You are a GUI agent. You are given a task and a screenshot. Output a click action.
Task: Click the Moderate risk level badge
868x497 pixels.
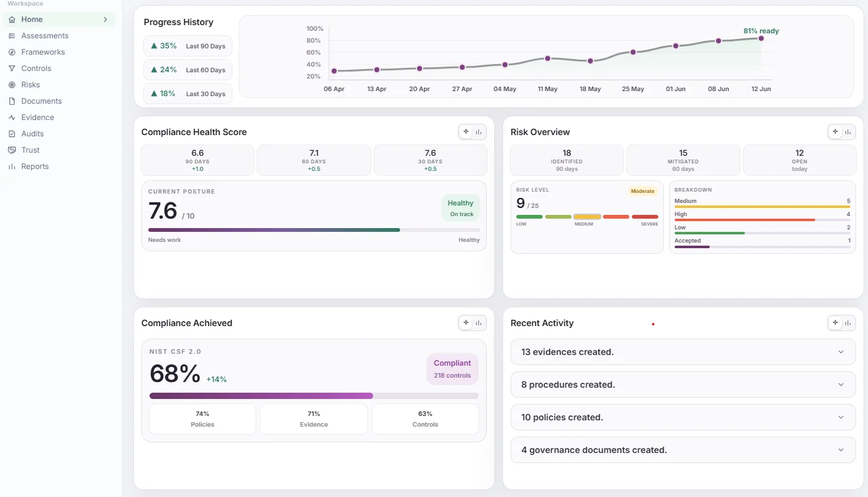643,191
